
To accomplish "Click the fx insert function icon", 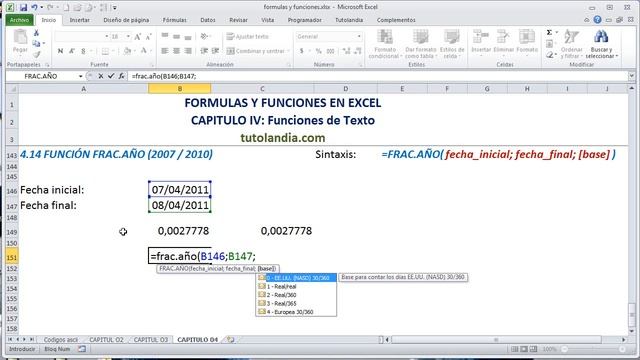I will (121, 76).
